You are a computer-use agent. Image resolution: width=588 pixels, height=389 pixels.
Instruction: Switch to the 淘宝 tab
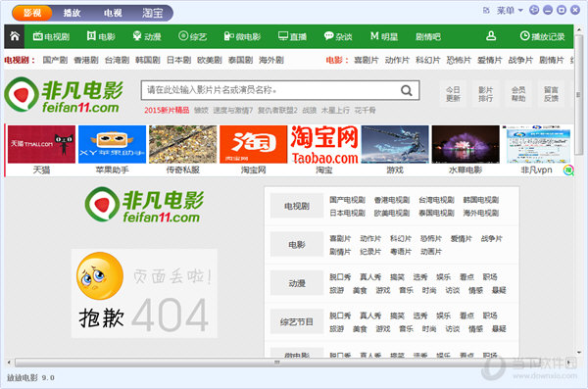[x=153, y=13]
